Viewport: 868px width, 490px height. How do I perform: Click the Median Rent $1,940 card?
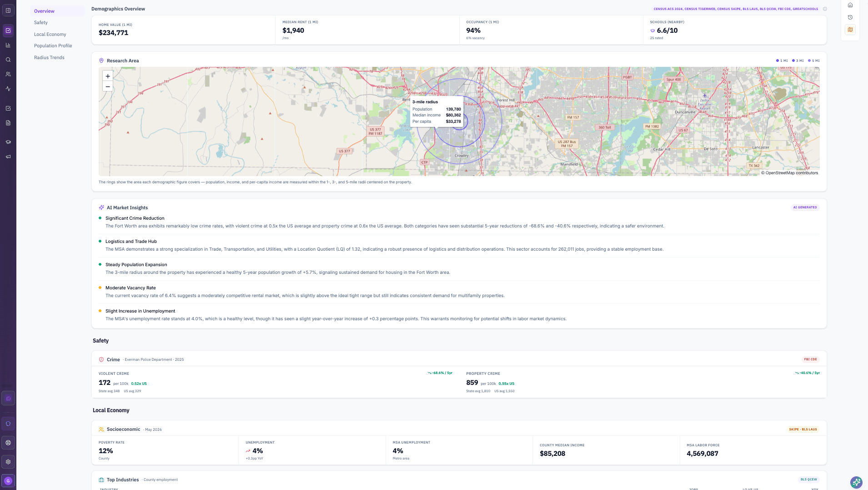click(367, 30)
